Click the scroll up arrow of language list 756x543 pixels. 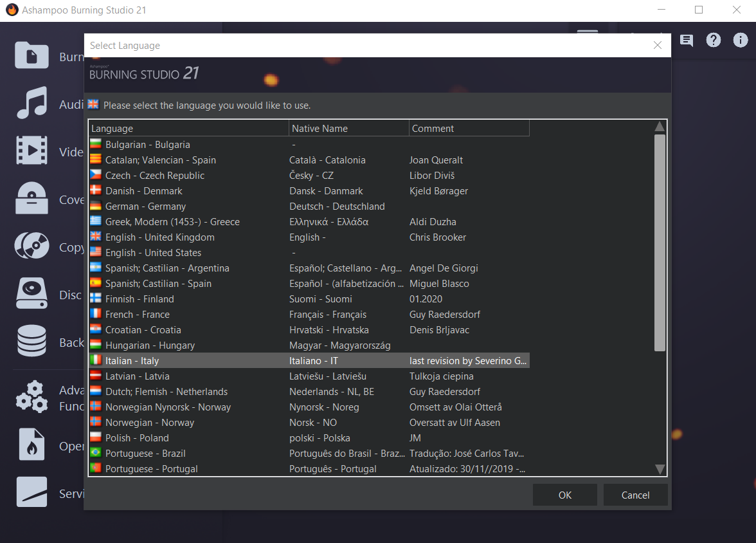[660, 127]
